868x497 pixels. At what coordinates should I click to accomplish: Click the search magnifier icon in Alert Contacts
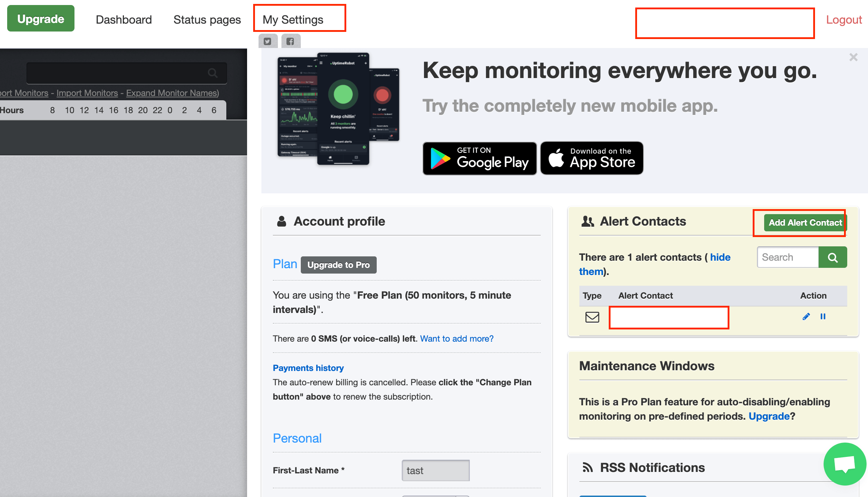833,257
